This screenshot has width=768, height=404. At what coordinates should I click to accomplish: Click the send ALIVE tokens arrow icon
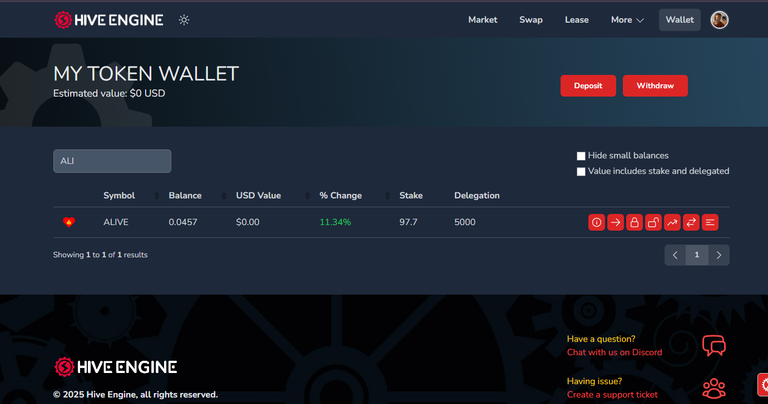tap(615, 222)
